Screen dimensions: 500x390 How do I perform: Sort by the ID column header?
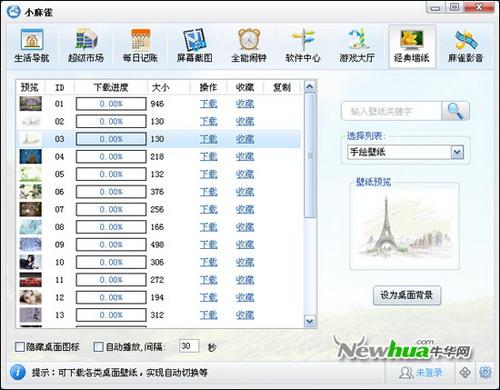click(x=60, y=87)
